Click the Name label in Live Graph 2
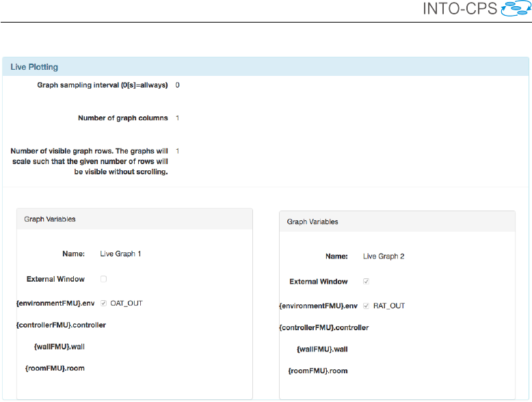The width and height of the screenshot is (532, 402). coord(336,256)
